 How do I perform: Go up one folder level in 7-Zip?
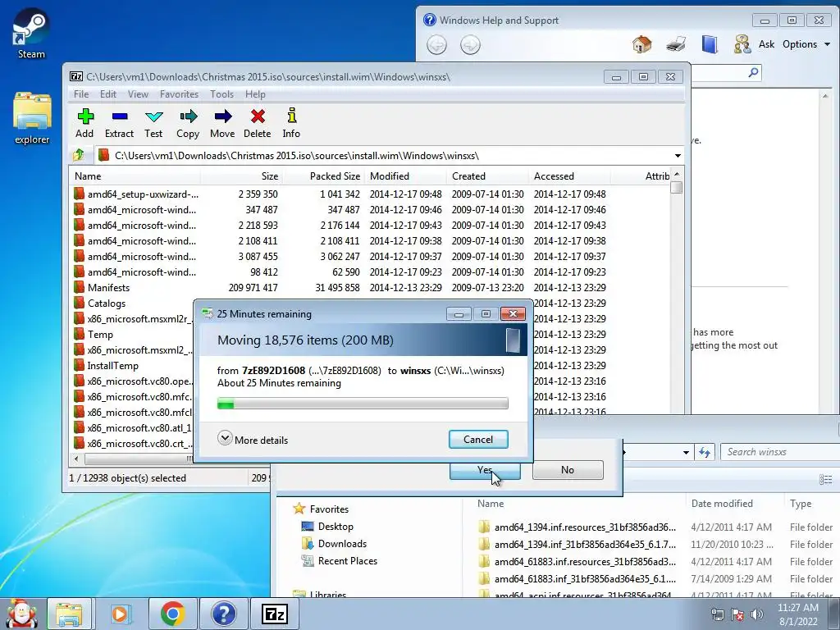click(x=79, y=155)
